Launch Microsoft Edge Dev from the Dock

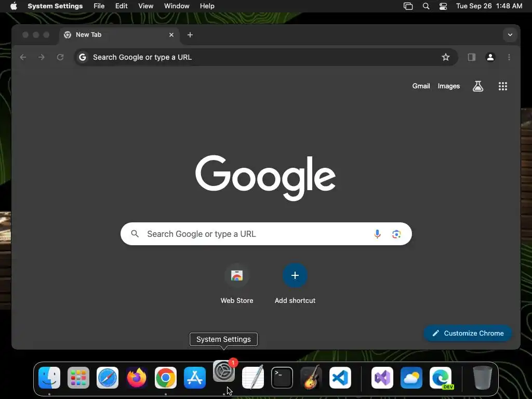tap(441, 378)
